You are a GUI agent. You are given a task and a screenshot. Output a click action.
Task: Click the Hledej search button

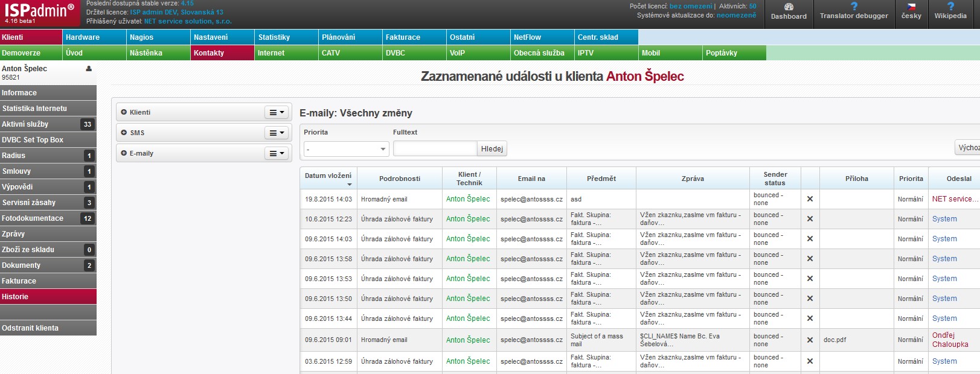coord(492,148)
